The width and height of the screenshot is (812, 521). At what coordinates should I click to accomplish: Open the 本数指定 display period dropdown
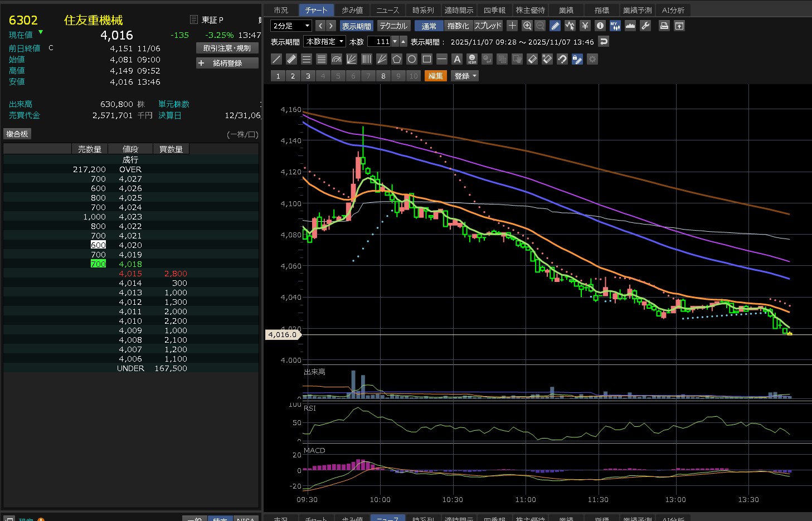pos(325,42)
